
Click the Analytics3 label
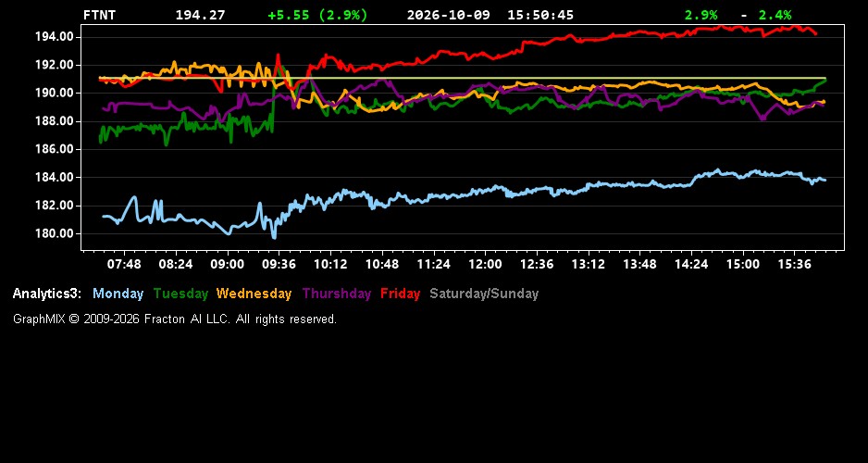(x=47, y=294)
